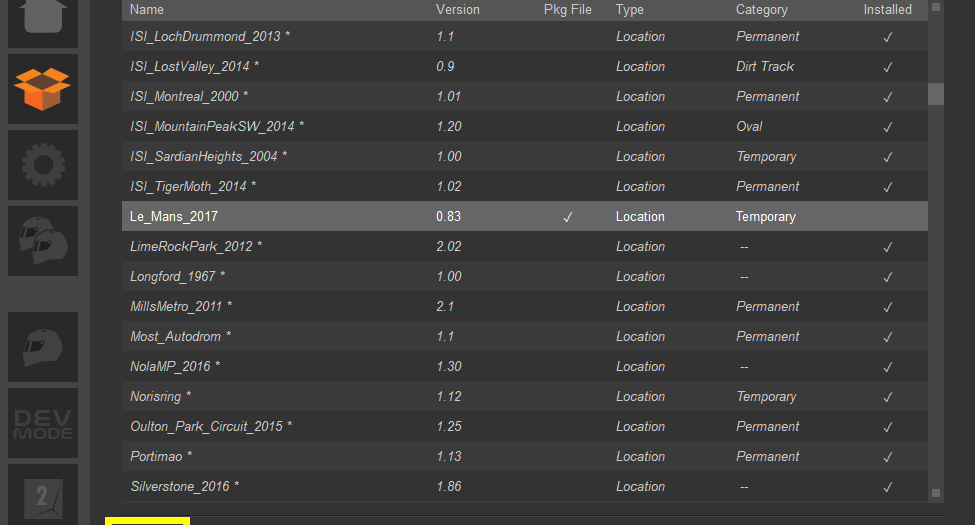Image resolution: width=975 pixels, height=525 pixels.
Task: Select ISI_SardianHeights_2004 entry
Action: [525, 156]
